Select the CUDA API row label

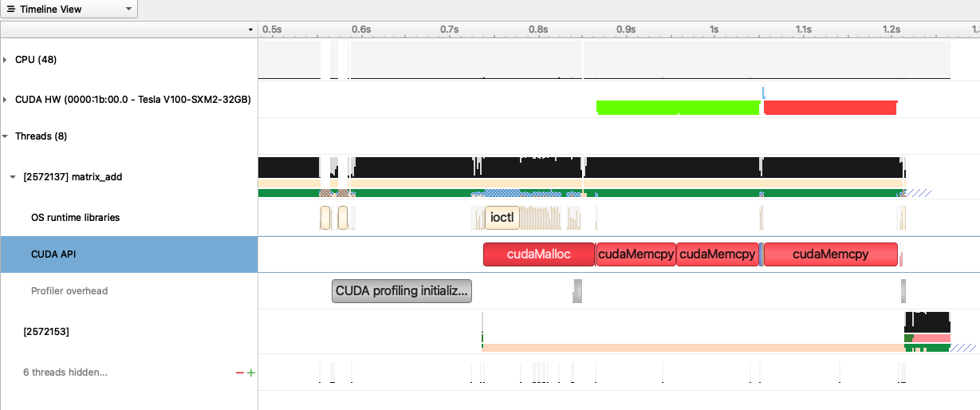point(53,254)
